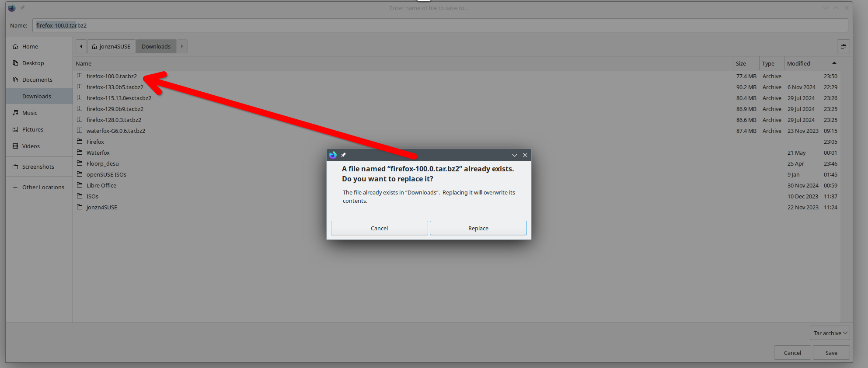Open the Tar archive file type dropdown
868x368 pixels.
[x=830, y=333]
